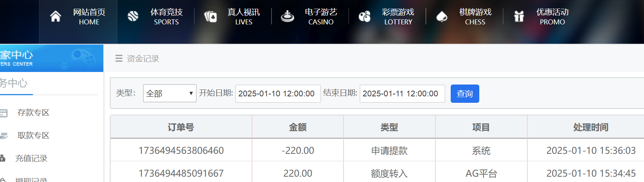Click the sports ball icon
The image size is (644, 182).
click(133, 16)
